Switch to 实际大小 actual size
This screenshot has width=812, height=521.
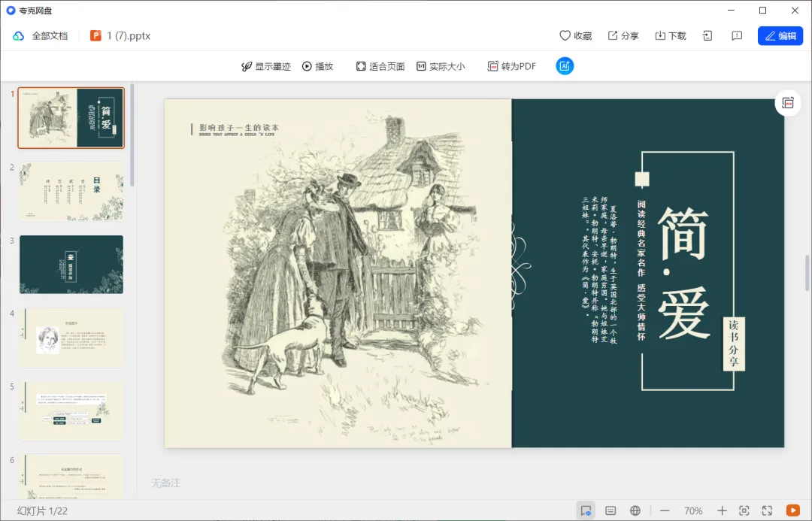coord(441,66)
